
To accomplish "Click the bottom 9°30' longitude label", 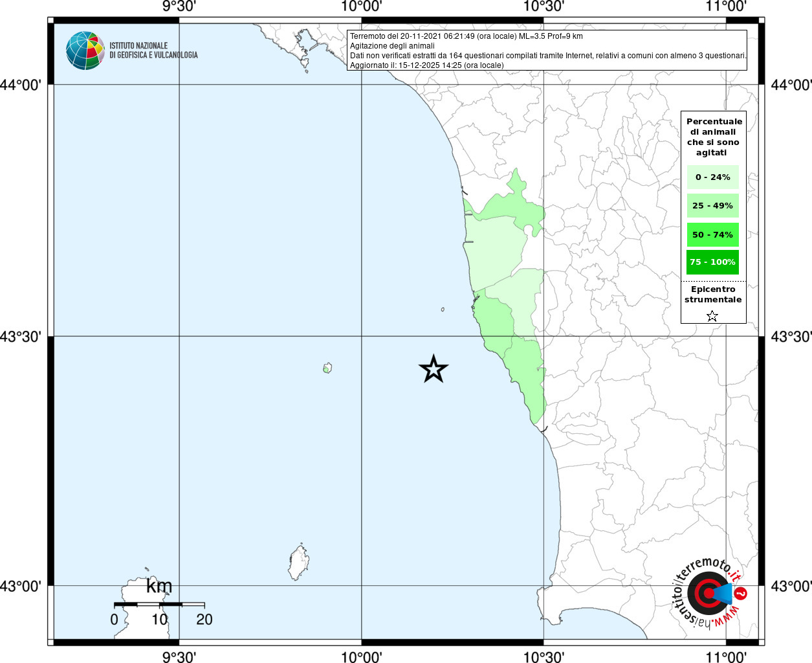I will point(179,657).
